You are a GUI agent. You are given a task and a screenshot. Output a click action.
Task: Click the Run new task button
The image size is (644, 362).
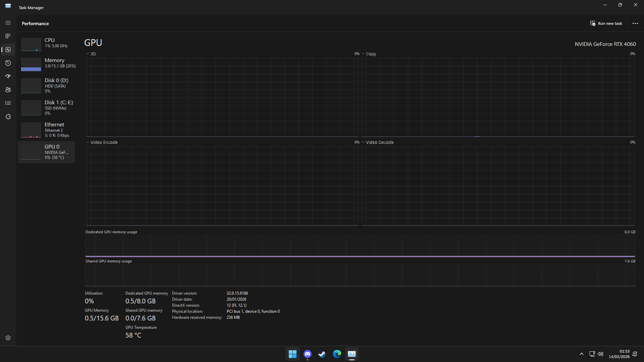click(606, 23)
